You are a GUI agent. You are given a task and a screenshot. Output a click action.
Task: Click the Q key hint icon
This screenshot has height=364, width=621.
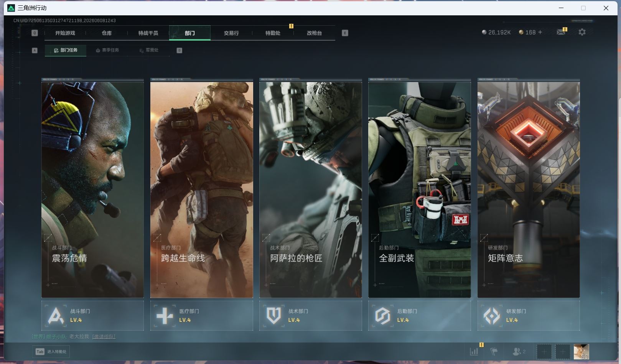tap(35, 33)
